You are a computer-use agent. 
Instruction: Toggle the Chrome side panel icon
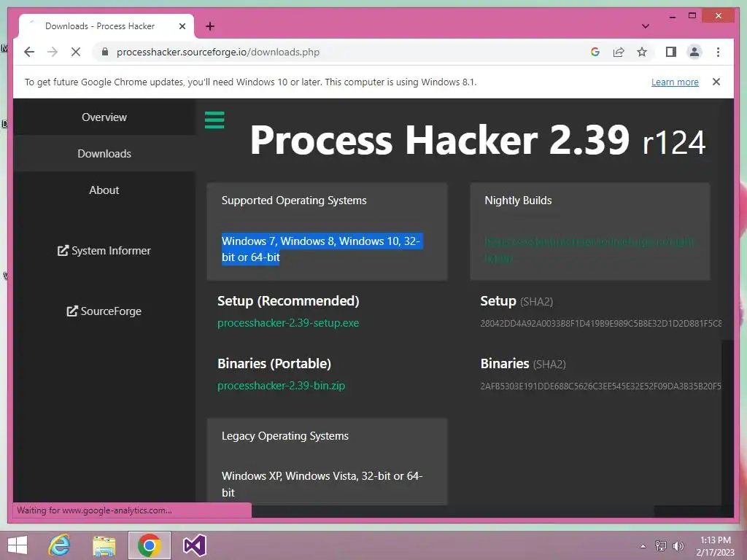click(x=671, y=52)
